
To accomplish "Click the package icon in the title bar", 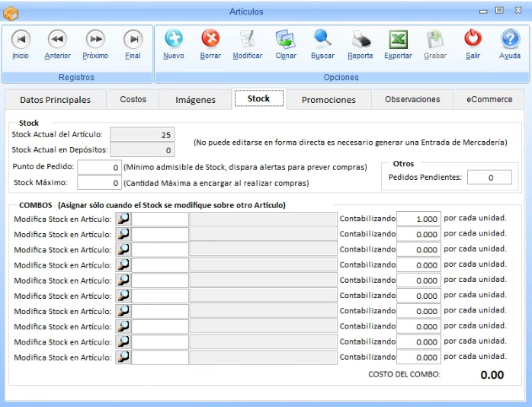I will (11, 13).
